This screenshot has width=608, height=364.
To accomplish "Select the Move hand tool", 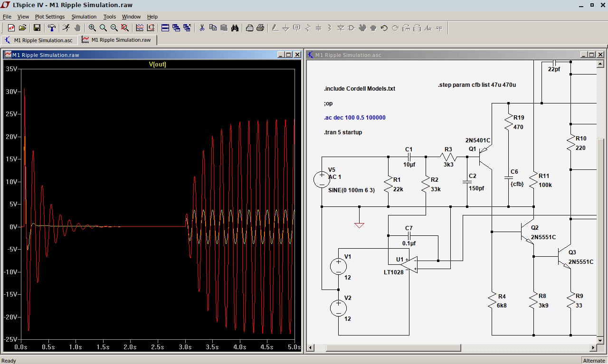I will click(x=362, y=28).
